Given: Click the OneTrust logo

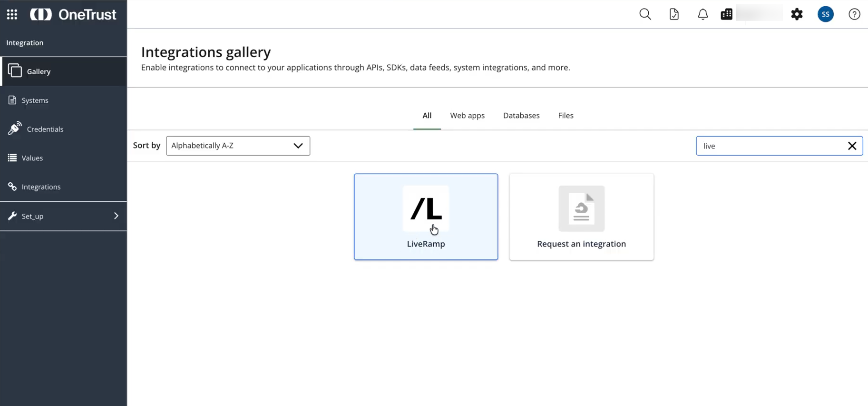Looking at the screenshot, I should [x=73, y=14].
